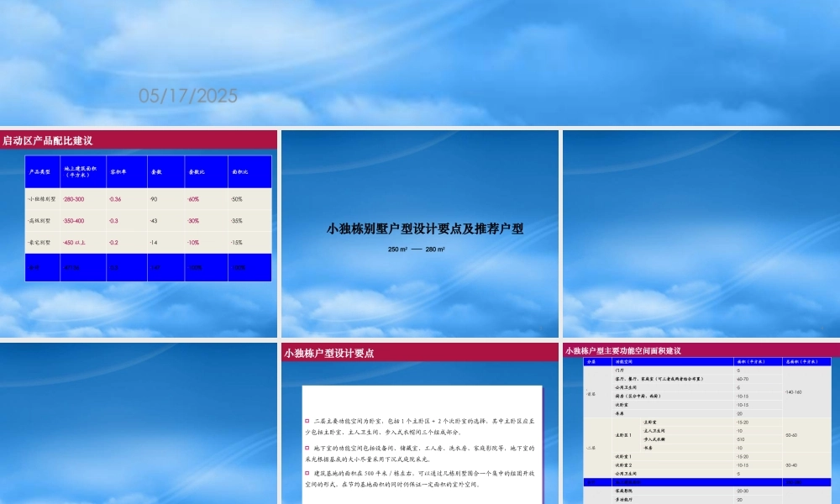Image resolution: width=840 pixels, height=504 pixels.
Task: Click the 小独栋别墅 row label
Action: [x=42, y=199]
